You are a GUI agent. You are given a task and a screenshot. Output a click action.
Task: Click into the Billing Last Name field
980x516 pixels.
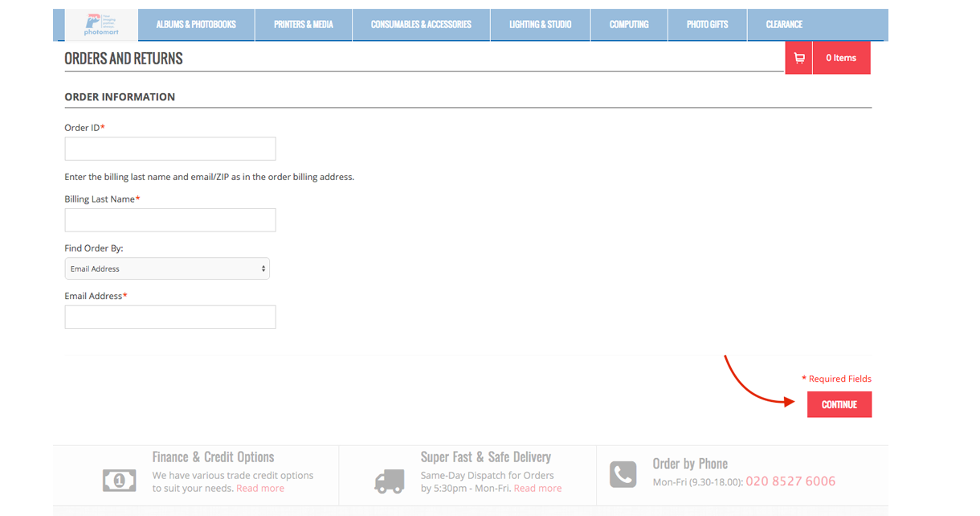click(x=170, y=220)
